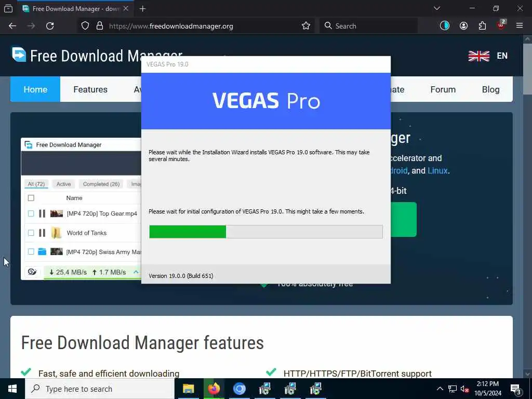The height and width of the screenshot is (399, 532).
Task: Open the blue circular extension icon in toolbar
Action: (x=445, y=25)
